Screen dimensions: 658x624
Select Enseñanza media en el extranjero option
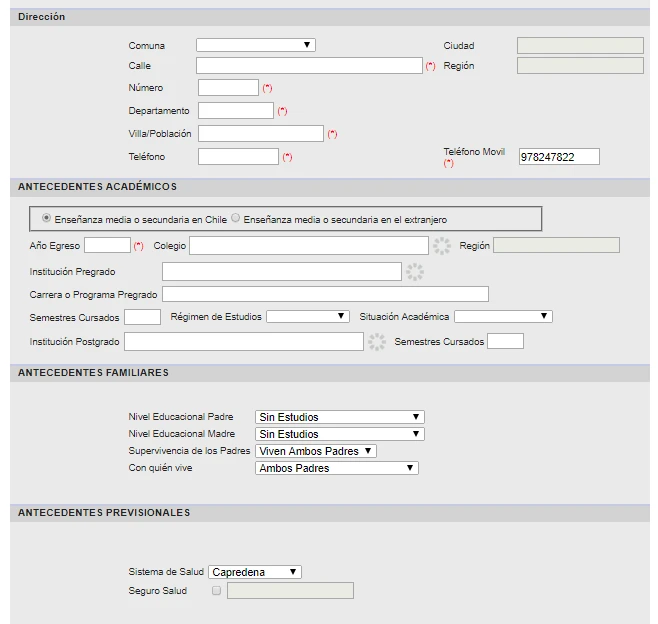coord(236,218)
